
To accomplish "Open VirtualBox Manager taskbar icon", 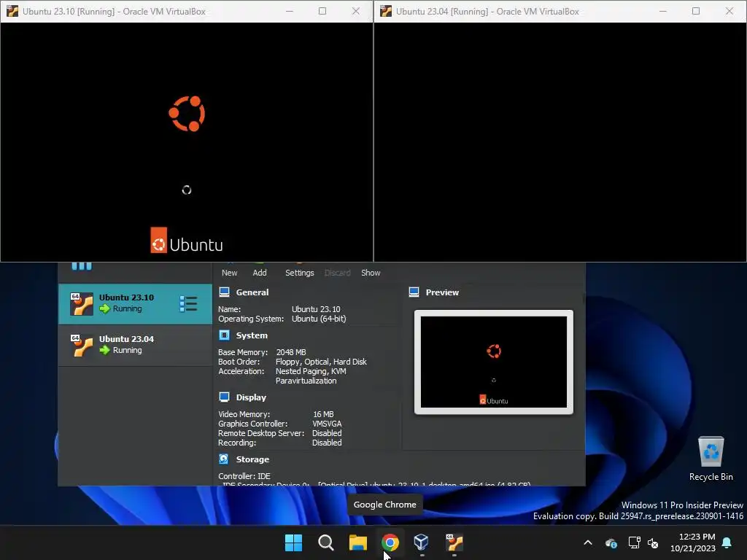I will tap(422, 542).
